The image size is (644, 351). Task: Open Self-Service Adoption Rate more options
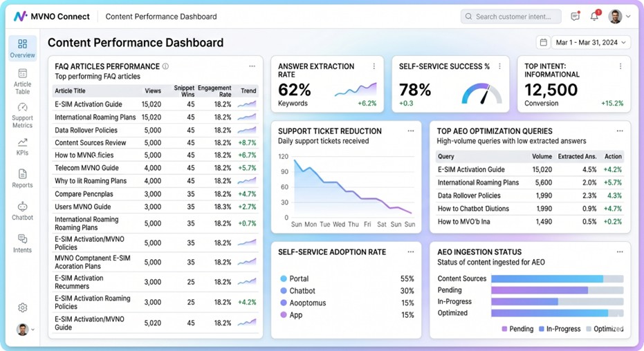(411, 252)
